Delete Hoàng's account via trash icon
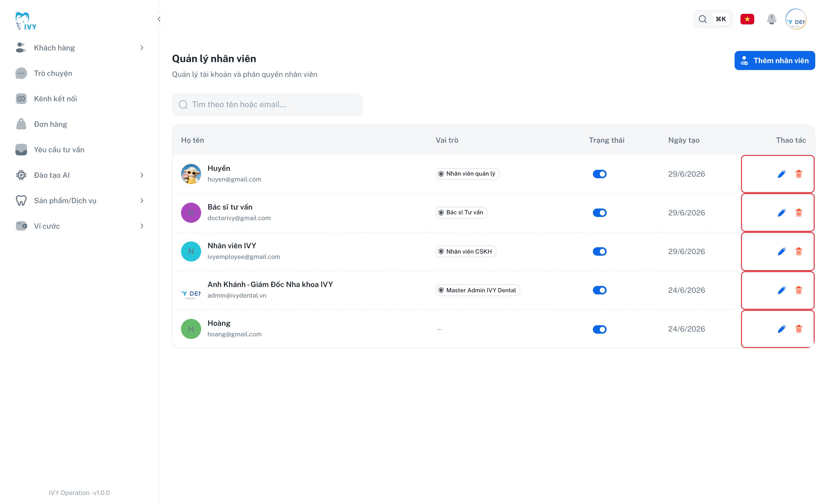This screenshot has width=828, height=504. (799, 329)
